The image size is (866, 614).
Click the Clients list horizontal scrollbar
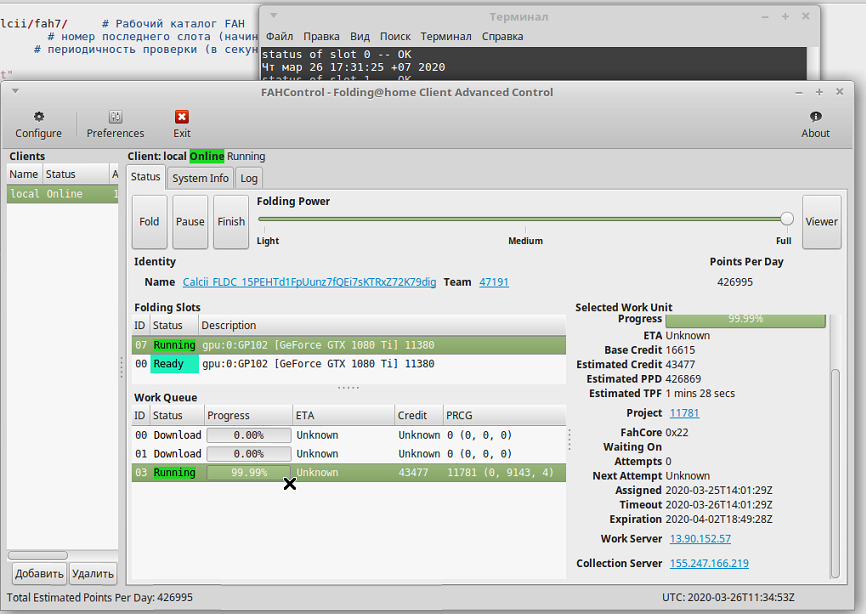pyautogui.click(x=38, y=555)
